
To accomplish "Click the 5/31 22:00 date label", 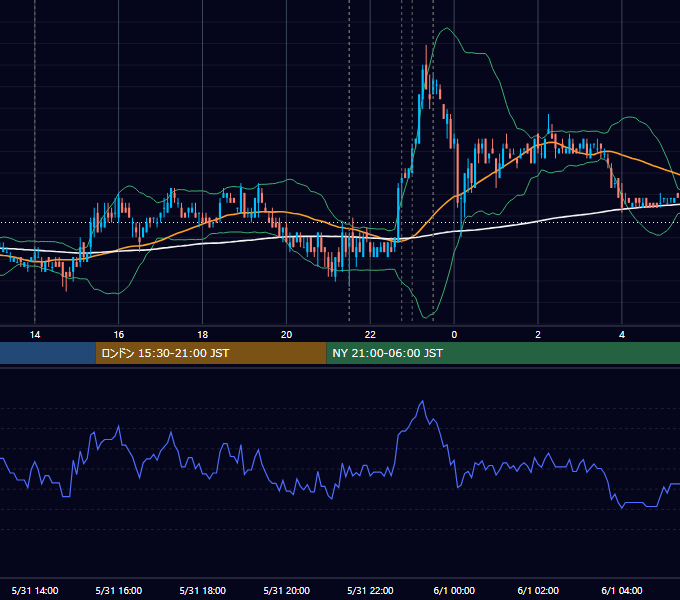I will point(370,590).
